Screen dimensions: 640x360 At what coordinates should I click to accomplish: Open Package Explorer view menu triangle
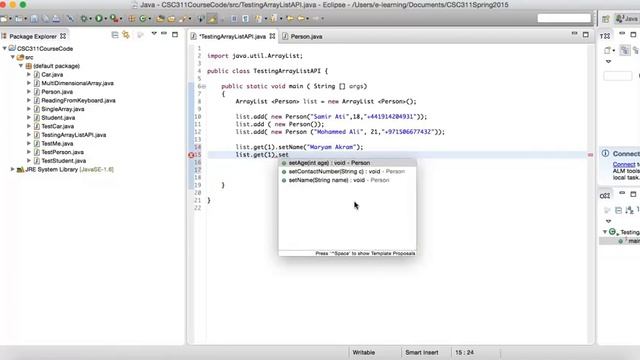154,34
